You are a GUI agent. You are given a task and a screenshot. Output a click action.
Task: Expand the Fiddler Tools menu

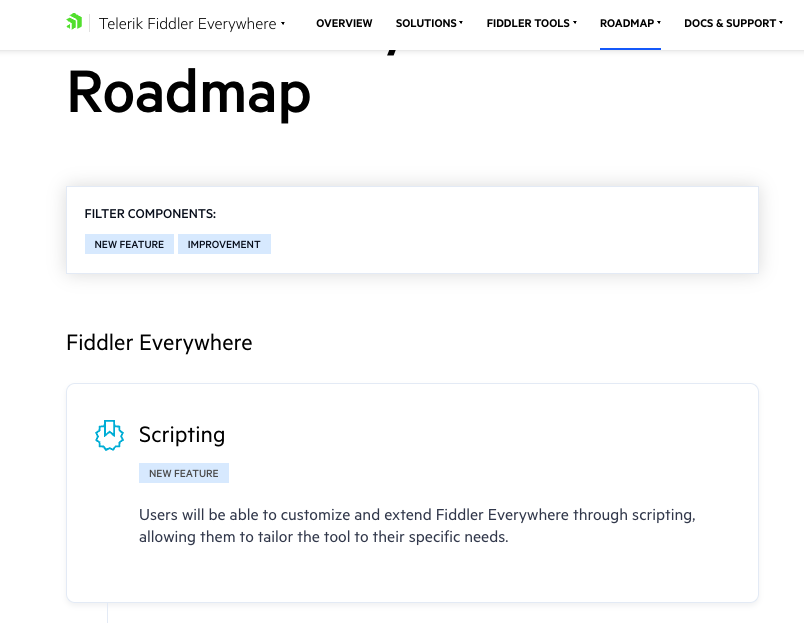pyautogui.click(x=532, y=23)
